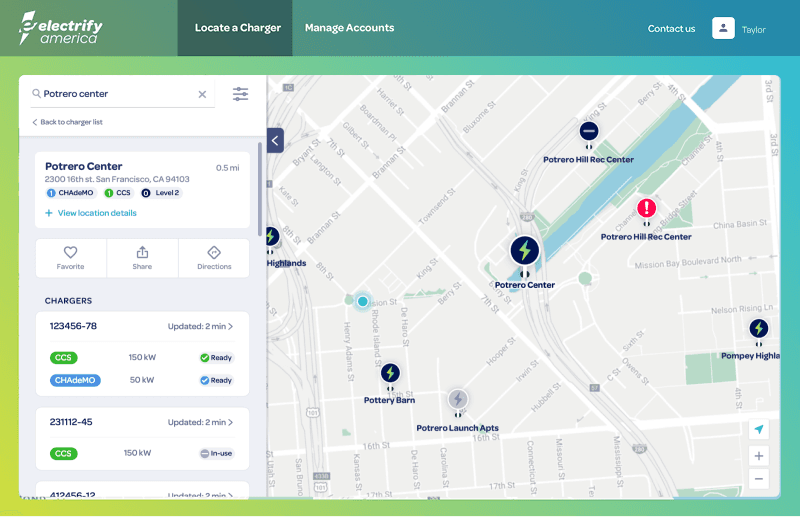Screen dimensions: 801x517
Task: Share the Potrero Center location
Action: (x=143, y=258)
